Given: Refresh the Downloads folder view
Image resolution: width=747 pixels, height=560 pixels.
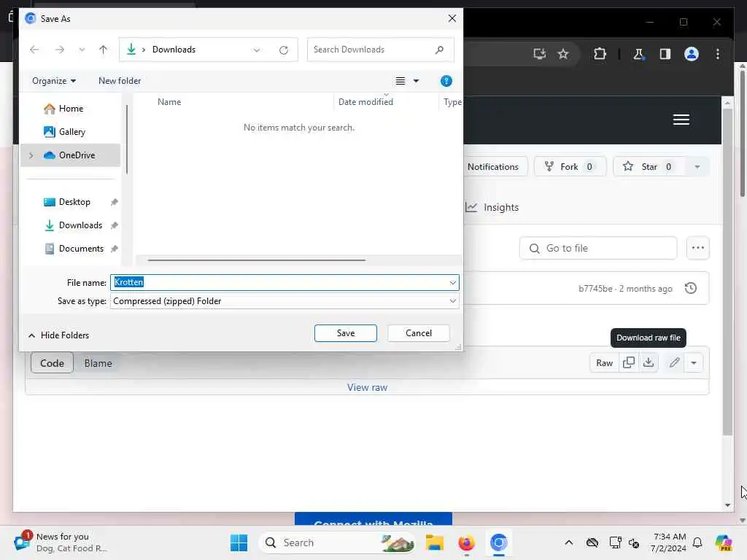Looking at the screenshot, I should (284, 50).
